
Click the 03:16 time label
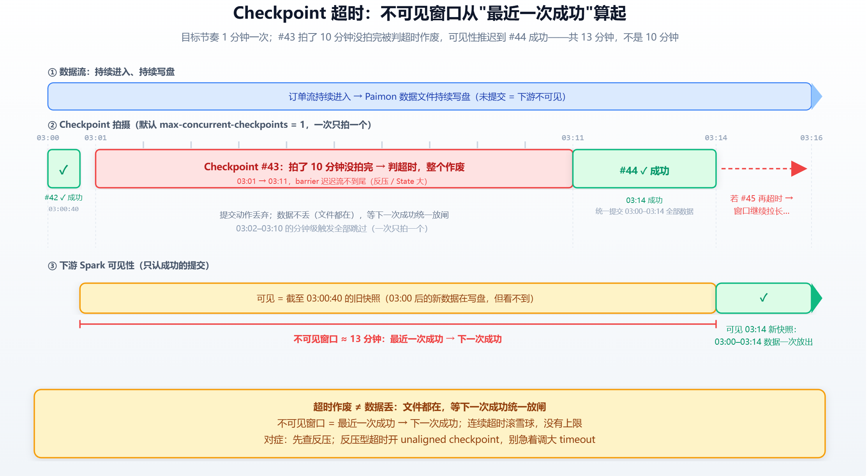click(811, 138)
